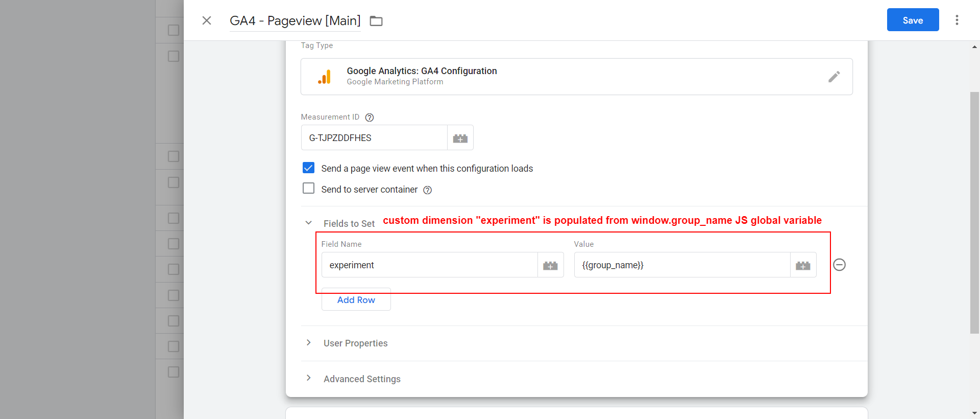Open help icon for server container option
The image size is (980, 419).
tap(428, 190)
